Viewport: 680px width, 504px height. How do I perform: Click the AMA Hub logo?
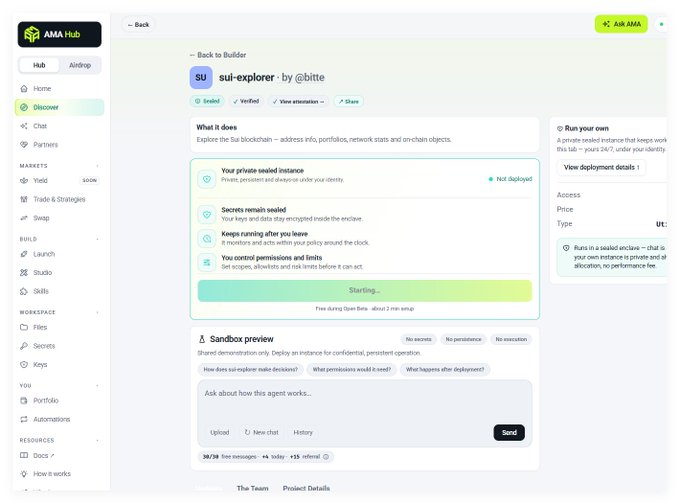[59, 34]
